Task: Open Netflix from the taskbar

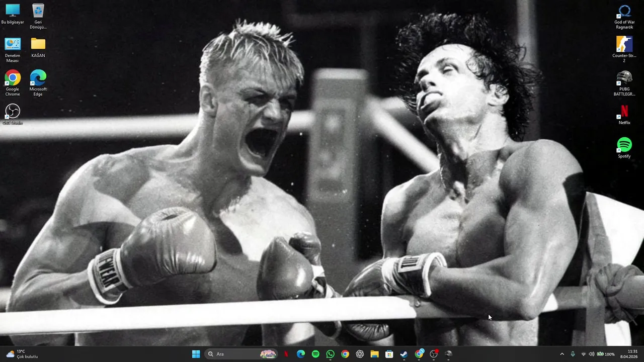Action: pyautogui.click(x=286, y=354)
